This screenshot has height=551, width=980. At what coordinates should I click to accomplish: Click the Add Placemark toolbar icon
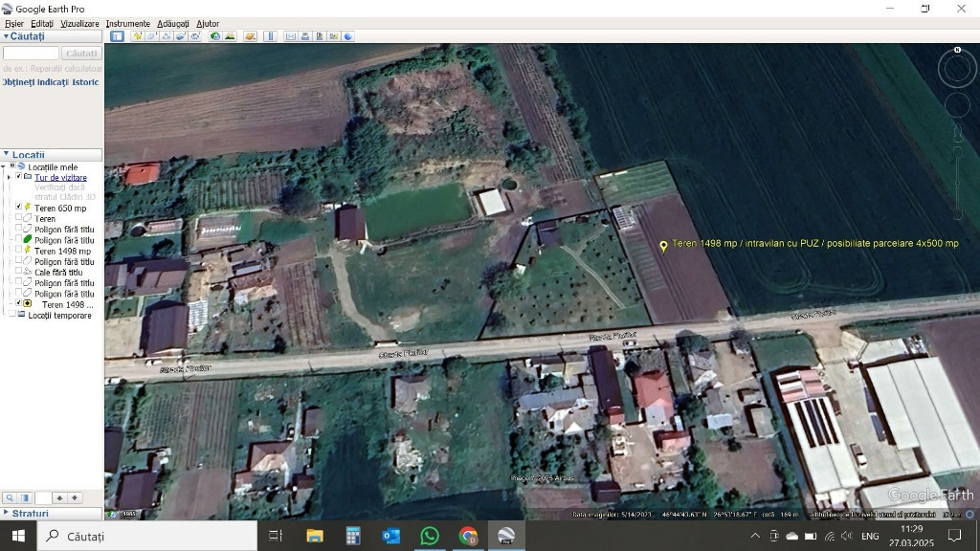pyautogui.click(x=137, y=36)
